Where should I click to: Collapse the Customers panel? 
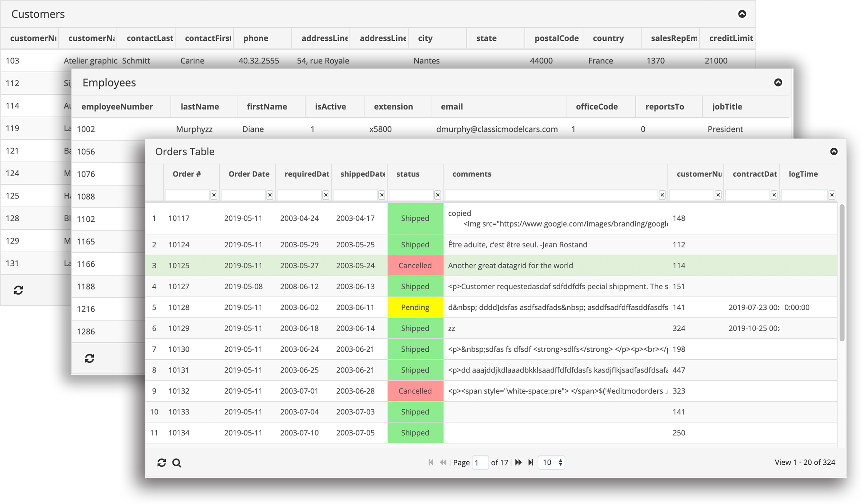click(x=742, y=14)
